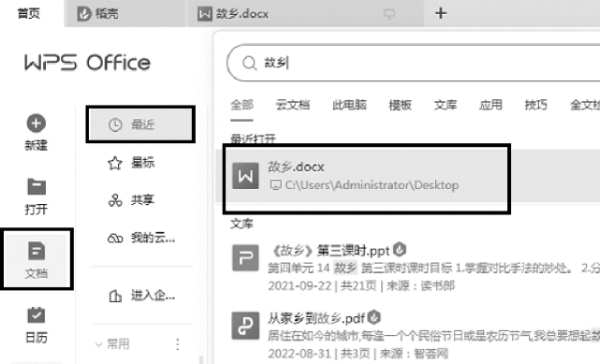Screen dimensions: 600x364
Task: Open 《故乡》第三课时.ppt library result
Action: (330, 251)
